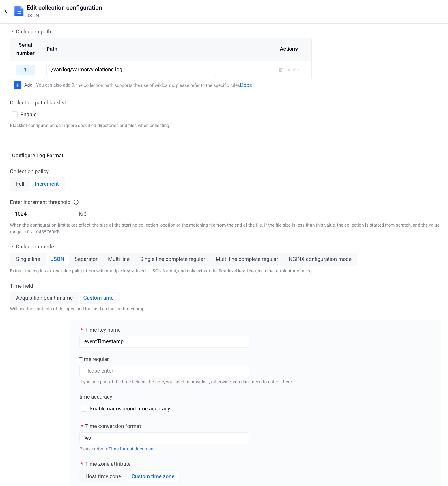Click the increment threshold info icon
Screen dimensions: 448x486
[x=76, y=202]
